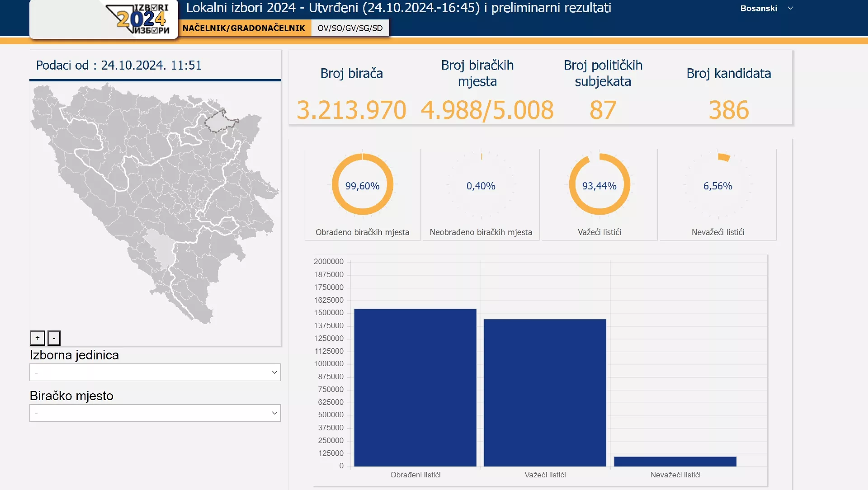The image size is (868, 490).
Task: Open the Izborna jedinica dropdown
Action: (155, 372)
